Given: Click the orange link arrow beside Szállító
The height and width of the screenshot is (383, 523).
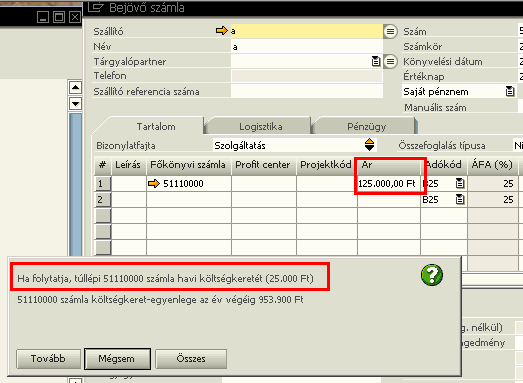Looking at the screenshot, I should pos(221,31).
